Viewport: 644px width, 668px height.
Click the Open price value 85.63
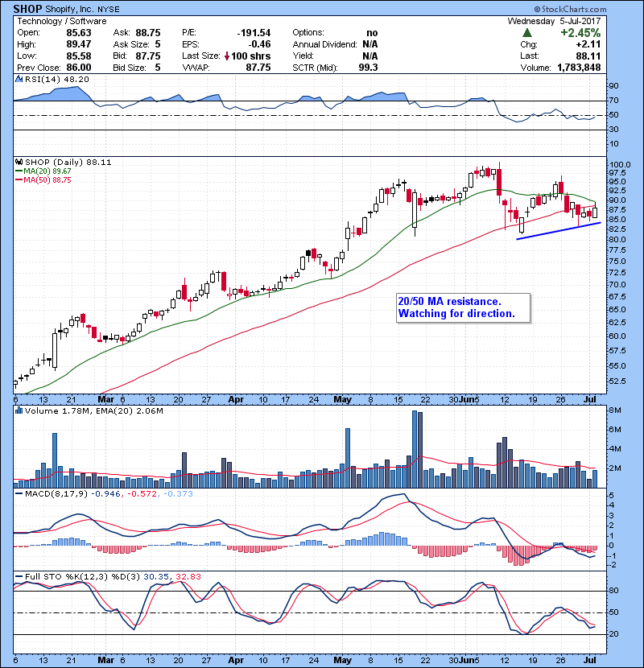click(x=79, y=33)
